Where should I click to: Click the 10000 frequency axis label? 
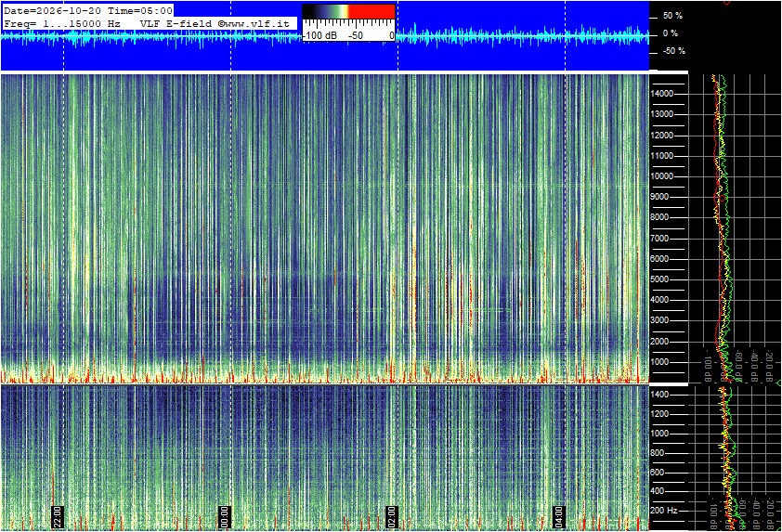[662, 176]
